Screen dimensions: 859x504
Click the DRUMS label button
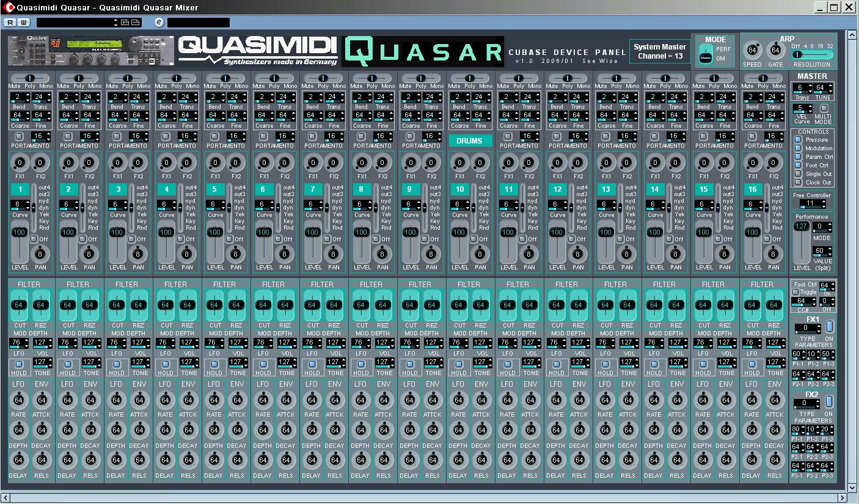[x=470, y=141]
